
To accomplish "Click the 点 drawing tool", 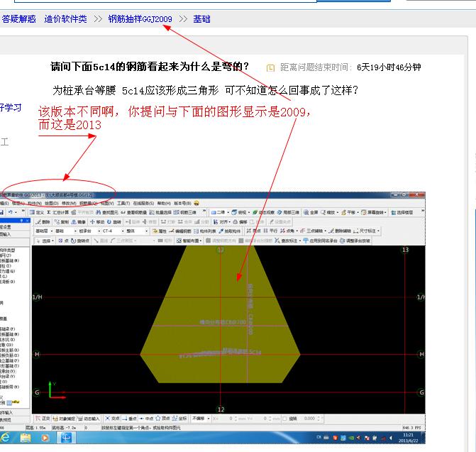I will (64, 241).
